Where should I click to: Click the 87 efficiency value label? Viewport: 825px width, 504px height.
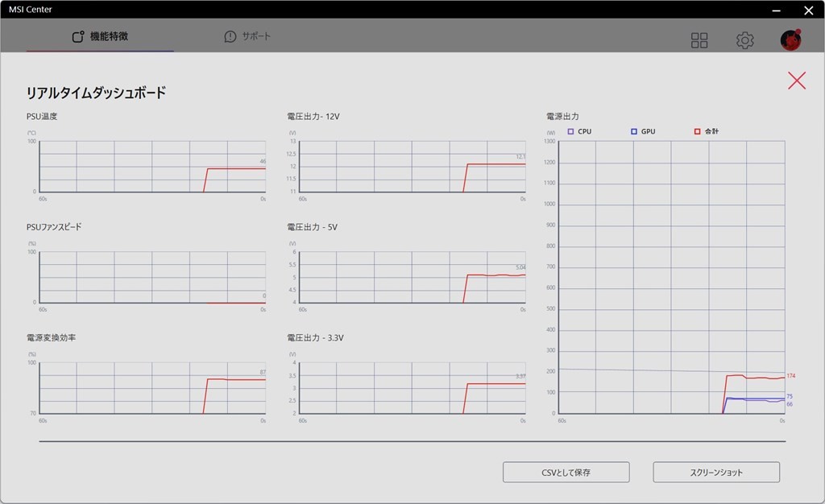[x=263, y=372]
